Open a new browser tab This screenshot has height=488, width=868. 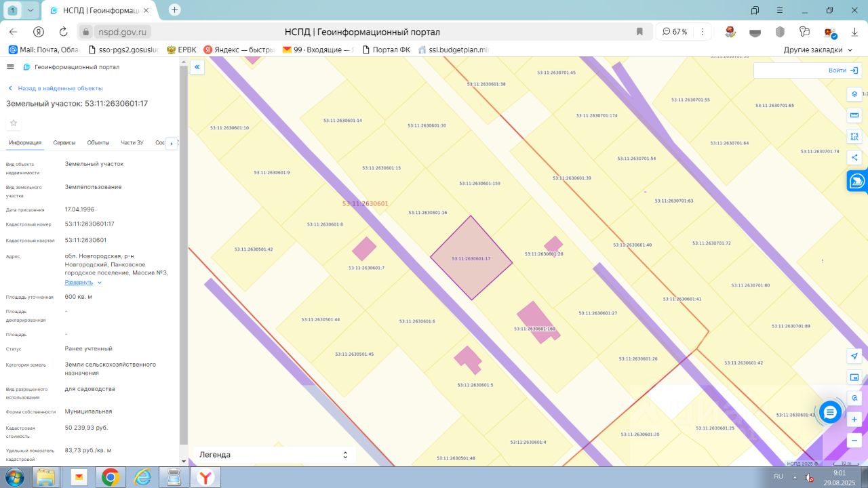coord(175,10)
